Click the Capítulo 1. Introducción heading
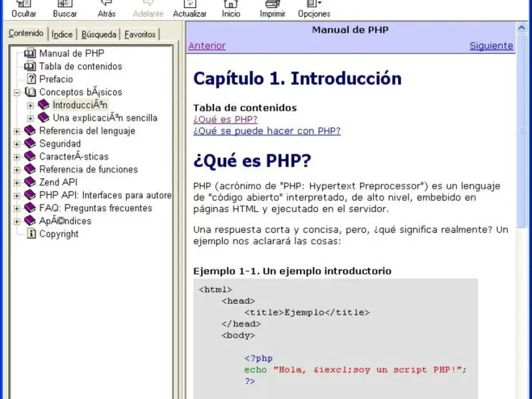The height and width of the screenshot is (399, 532). (297, 78)
